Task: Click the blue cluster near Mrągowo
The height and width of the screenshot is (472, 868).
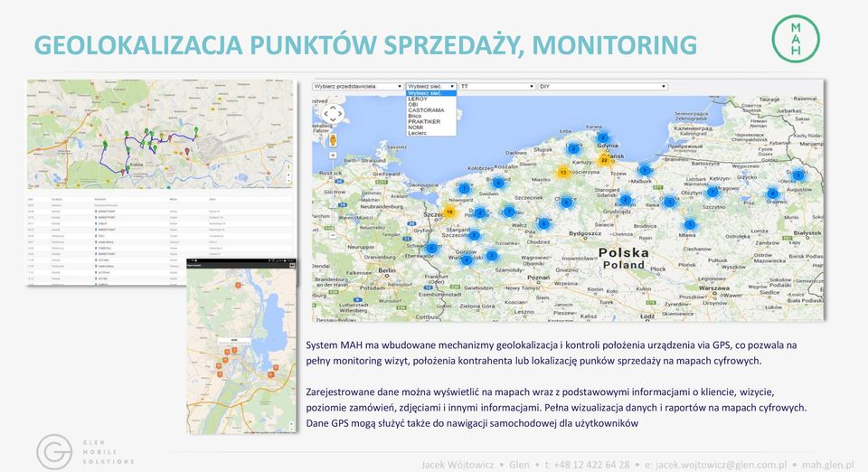Action: pos(713,192)
